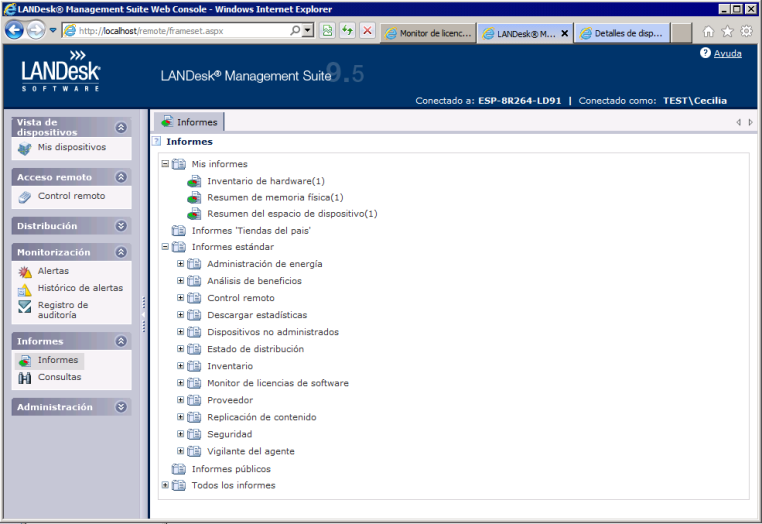The width and height of the screenshot is (762, 524).
Task: Expand the Distribución sidebar section
Action: coord(121,226)
